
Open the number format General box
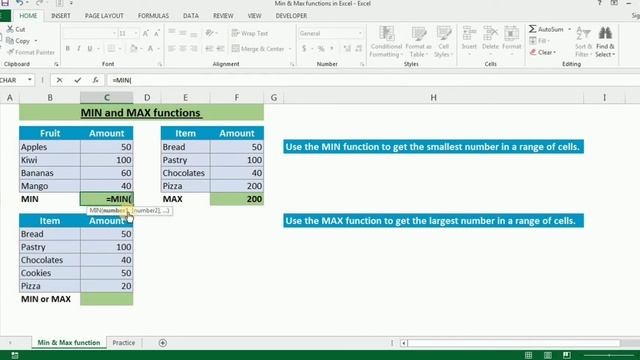click(330, 33)
